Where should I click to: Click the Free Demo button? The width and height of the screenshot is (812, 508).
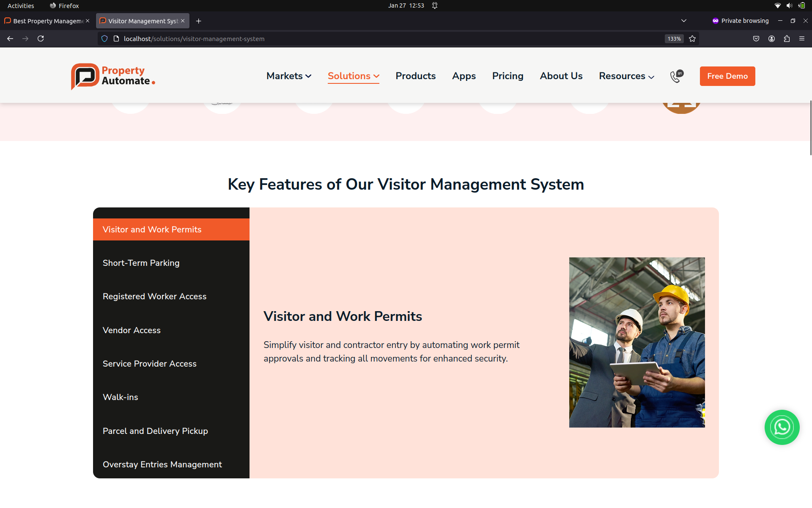pyautogui.click(x=727, y=76)
